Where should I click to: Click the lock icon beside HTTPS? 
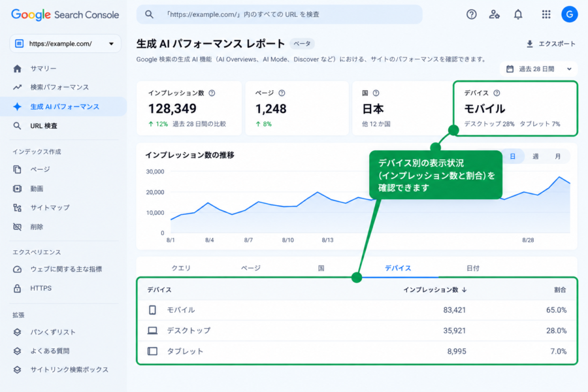pos(17,288)
